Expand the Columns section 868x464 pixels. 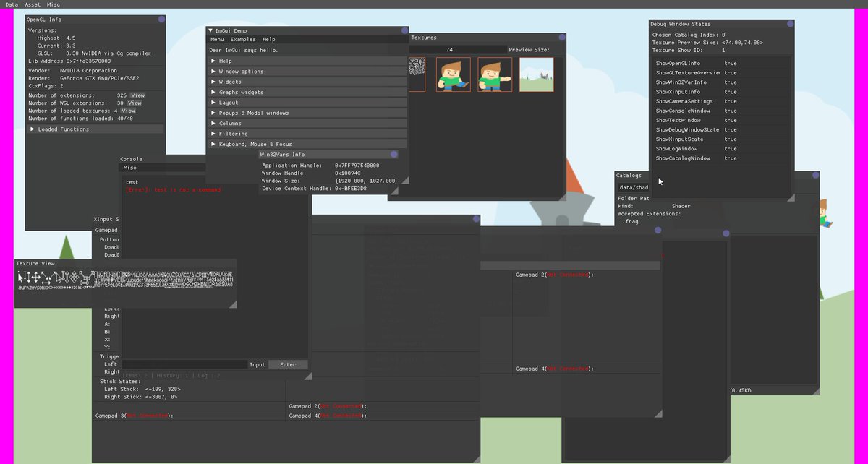(307, 124)
